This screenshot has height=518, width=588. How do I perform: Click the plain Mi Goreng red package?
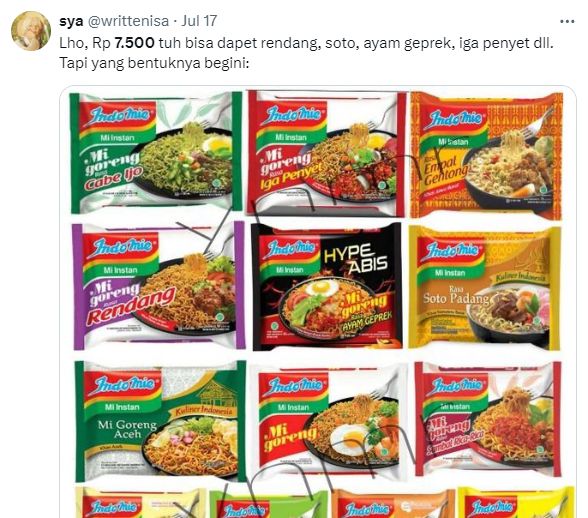[x=329, y=422]
